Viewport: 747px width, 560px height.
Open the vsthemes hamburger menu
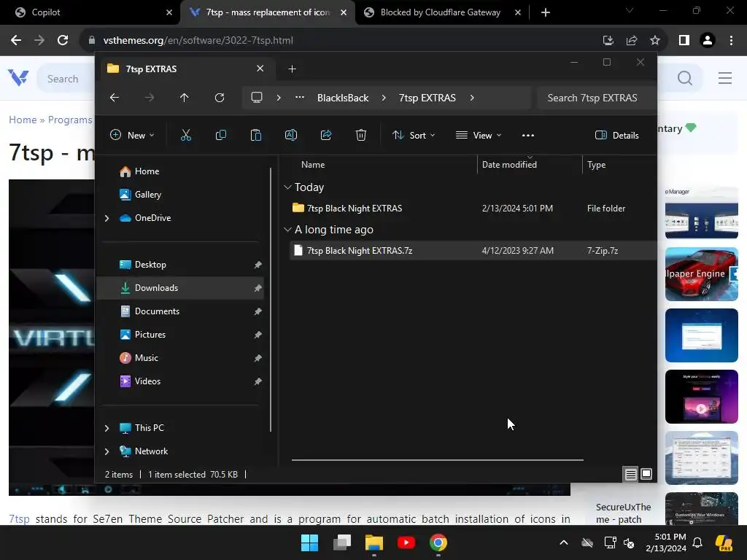point(725,77)
